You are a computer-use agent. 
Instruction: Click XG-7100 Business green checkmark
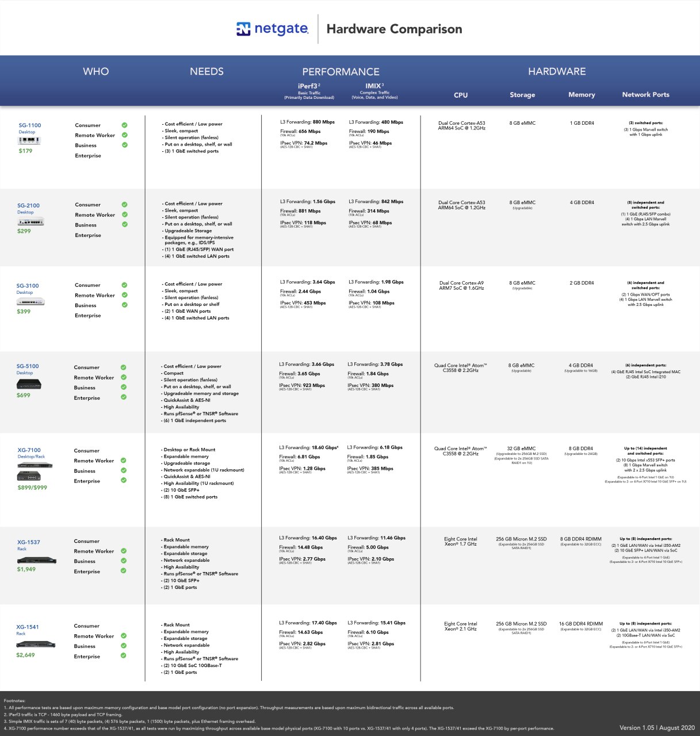pos(124,470)
